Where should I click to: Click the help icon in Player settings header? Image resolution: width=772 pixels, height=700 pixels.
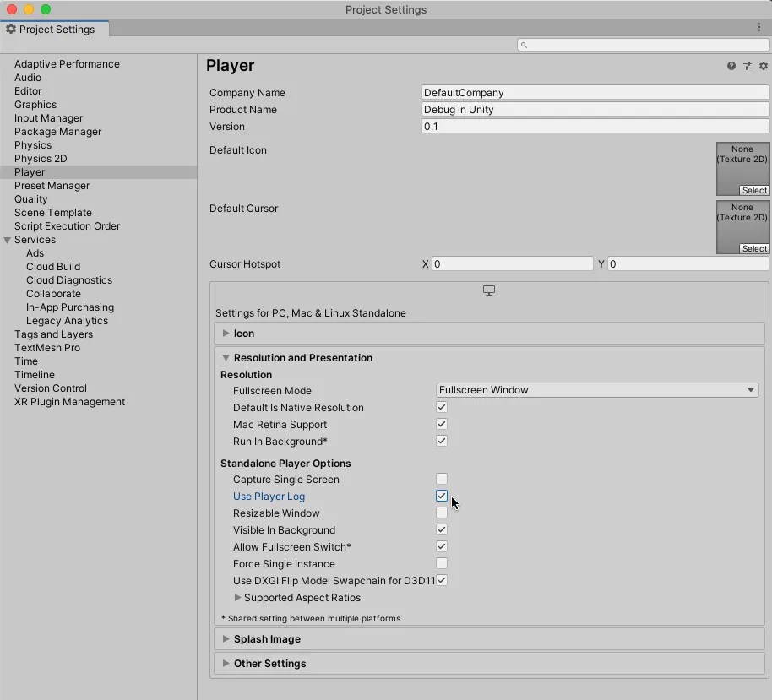click(731, 66)
